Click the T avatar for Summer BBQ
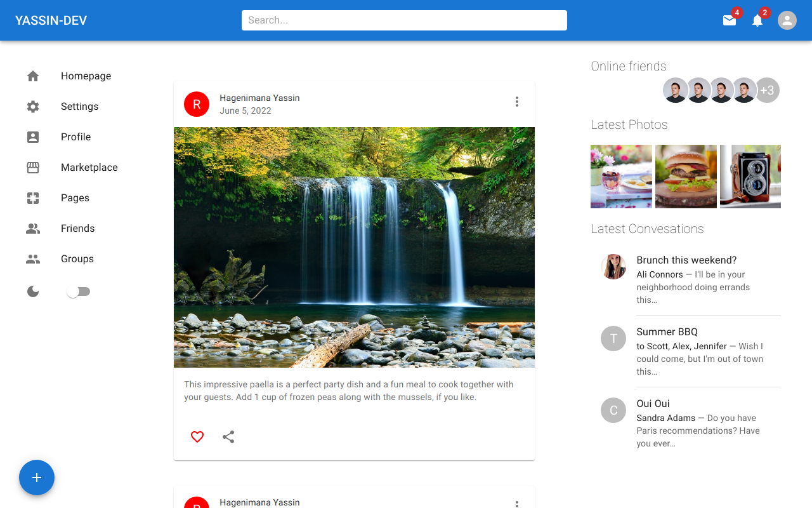Image resolution: width=812 pixels, height=508 pixels. 613,338
